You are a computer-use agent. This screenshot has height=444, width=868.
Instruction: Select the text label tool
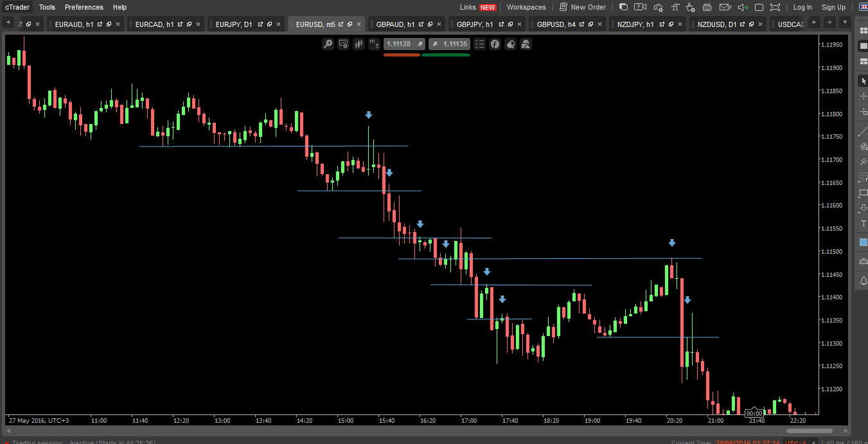(864, 224)
